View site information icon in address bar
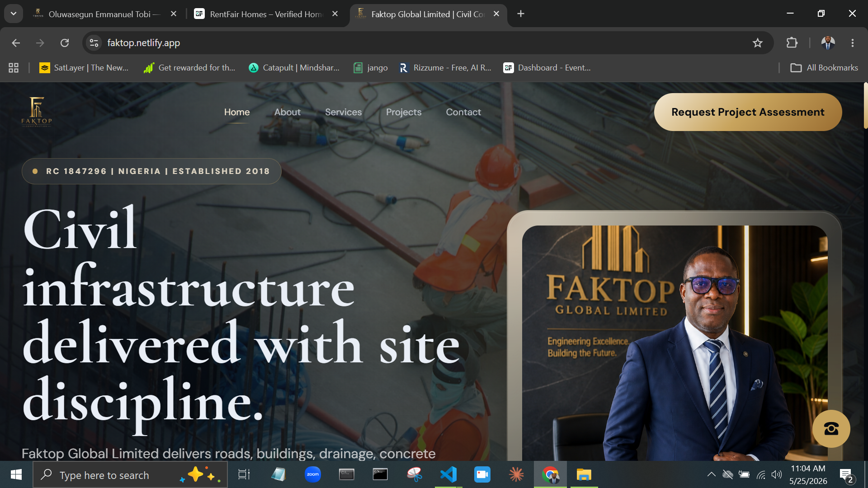 (94, 43)
